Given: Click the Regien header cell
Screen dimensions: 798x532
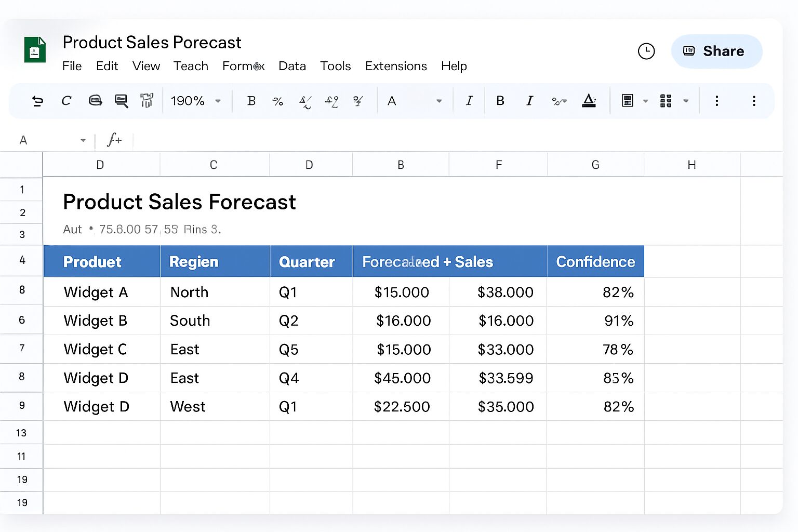Looking at the screenshot, I should (x=215, y=261).
